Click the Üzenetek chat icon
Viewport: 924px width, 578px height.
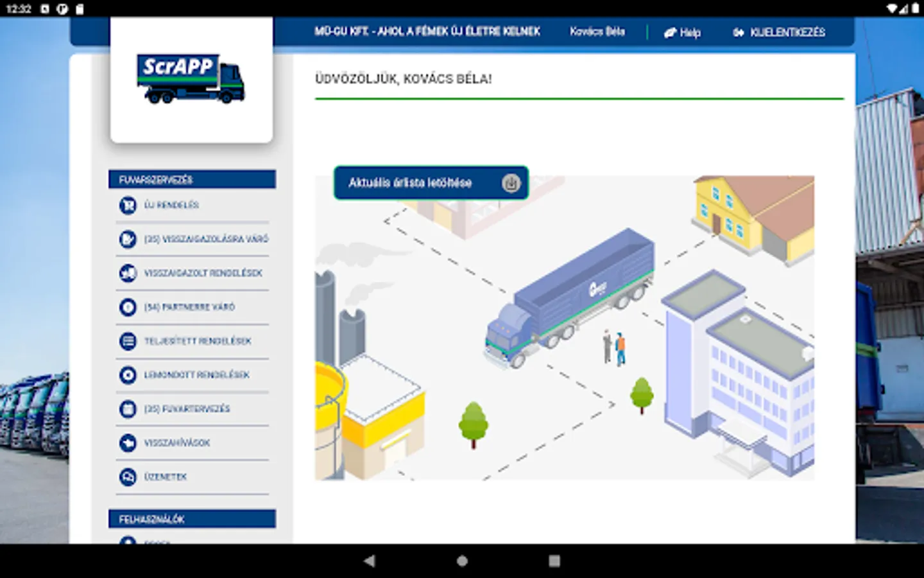click(128, 477)
